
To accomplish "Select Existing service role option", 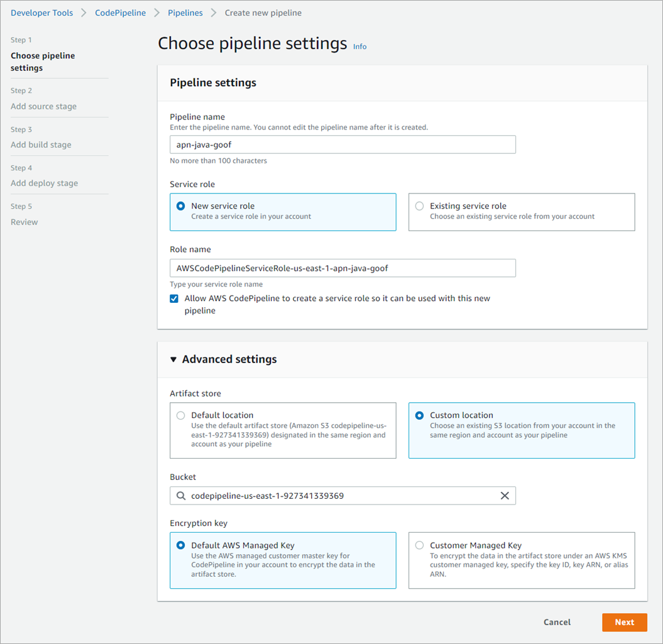I will point(420,206).
